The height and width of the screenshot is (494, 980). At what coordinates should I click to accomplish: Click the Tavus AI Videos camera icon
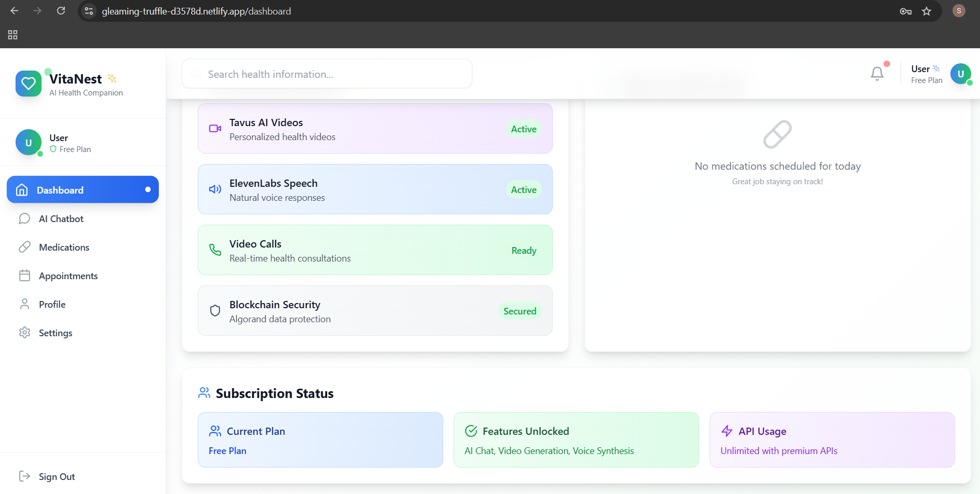pos(215,129)
